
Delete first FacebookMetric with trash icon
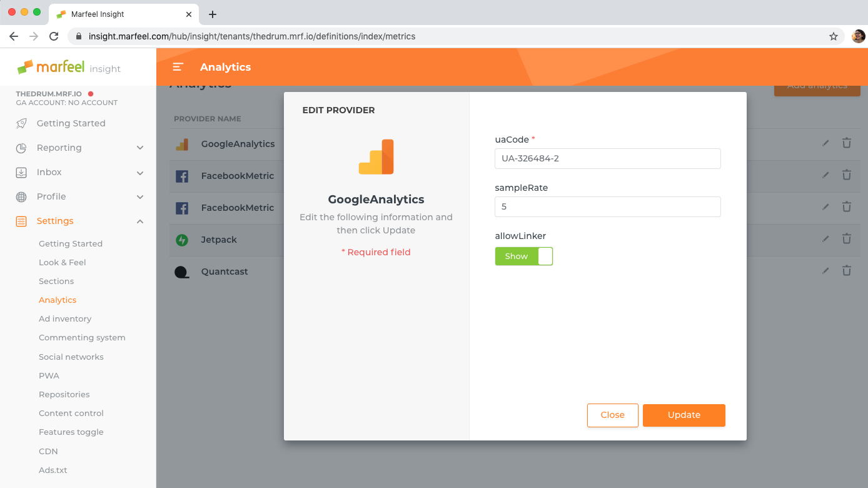coord(847,175)
